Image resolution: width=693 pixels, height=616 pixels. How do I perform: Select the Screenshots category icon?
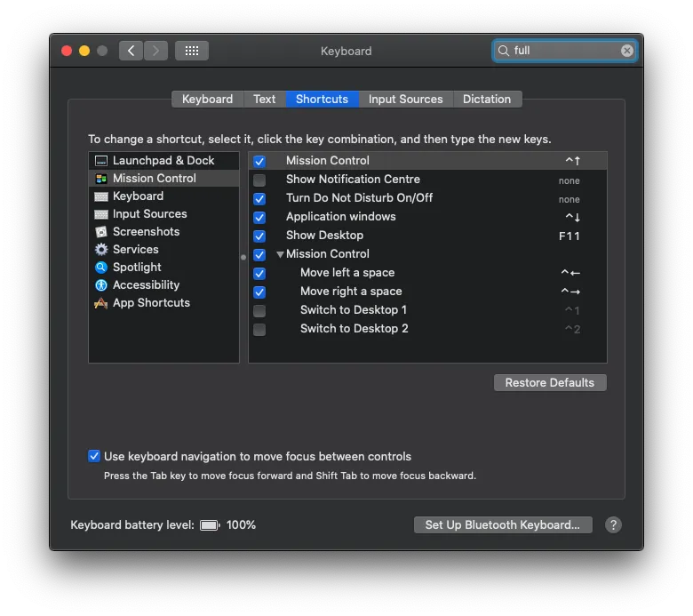[101, 232]
